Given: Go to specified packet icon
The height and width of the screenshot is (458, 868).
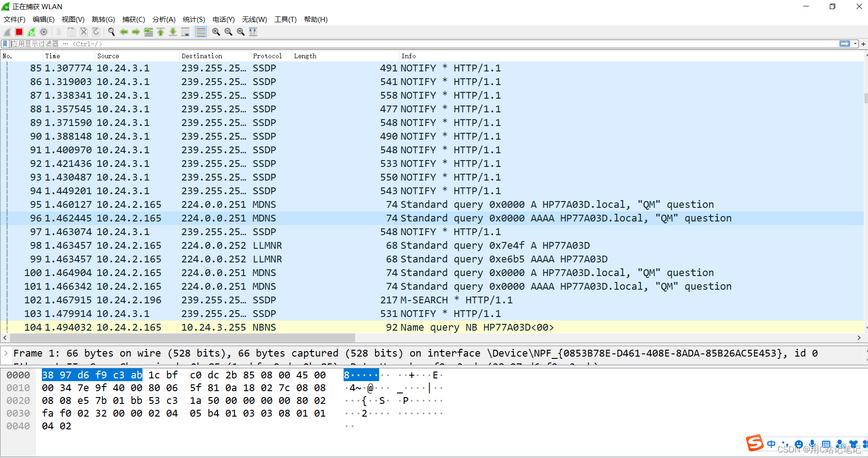Looking at the screenshot, I should [x=148, y=32].
